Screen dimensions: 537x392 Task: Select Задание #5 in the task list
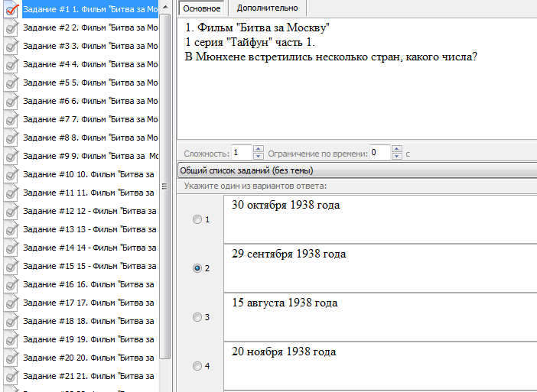pyautogui.click(x=90, y=83)
